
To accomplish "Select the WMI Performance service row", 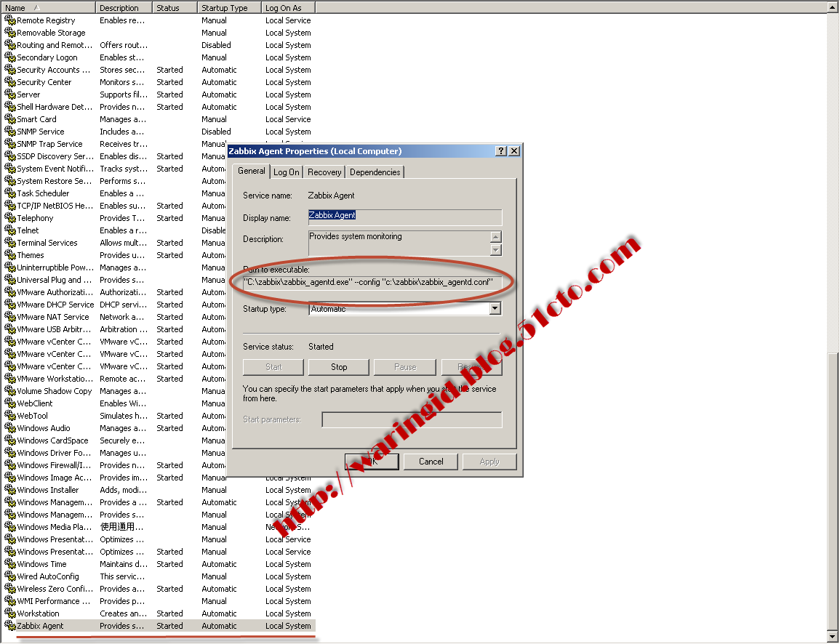I will pos(159,601).
